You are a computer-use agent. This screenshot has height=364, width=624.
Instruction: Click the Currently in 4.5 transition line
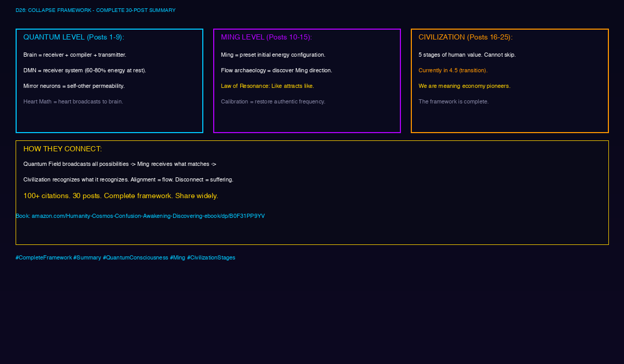[453, 70]
